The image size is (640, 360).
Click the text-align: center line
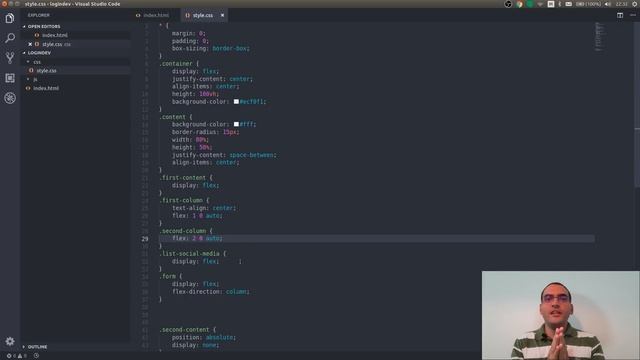(x=204, y=208)
